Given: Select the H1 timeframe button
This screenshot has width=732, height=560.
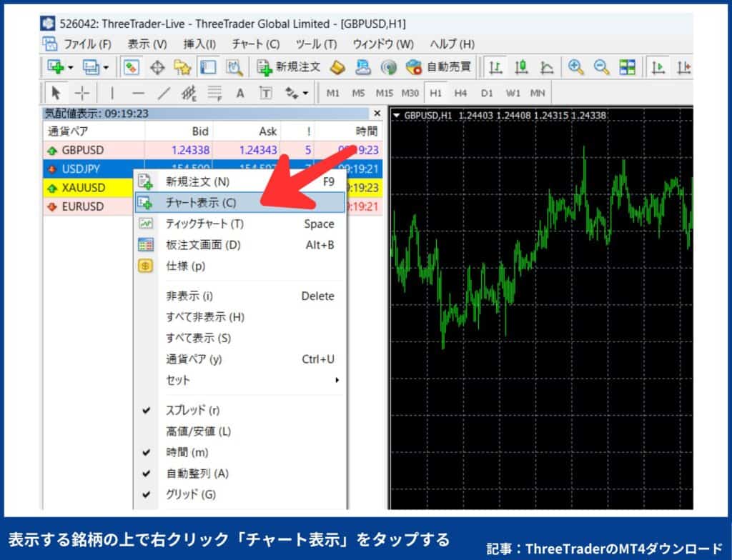Looking at the screenshot, I should (435, 94).
